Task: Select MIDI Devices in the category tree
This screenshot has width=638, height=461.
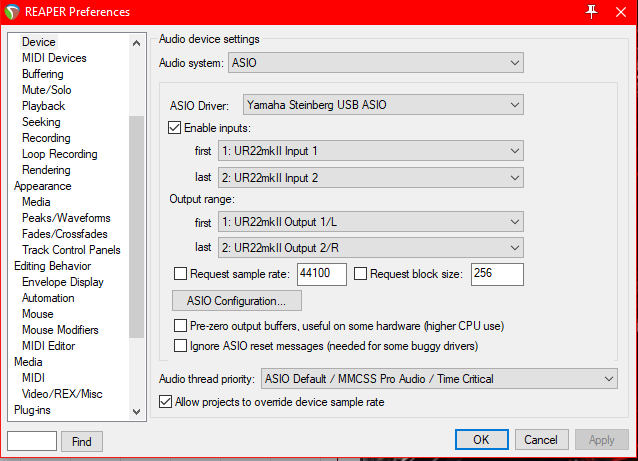Action: (54, 58)
